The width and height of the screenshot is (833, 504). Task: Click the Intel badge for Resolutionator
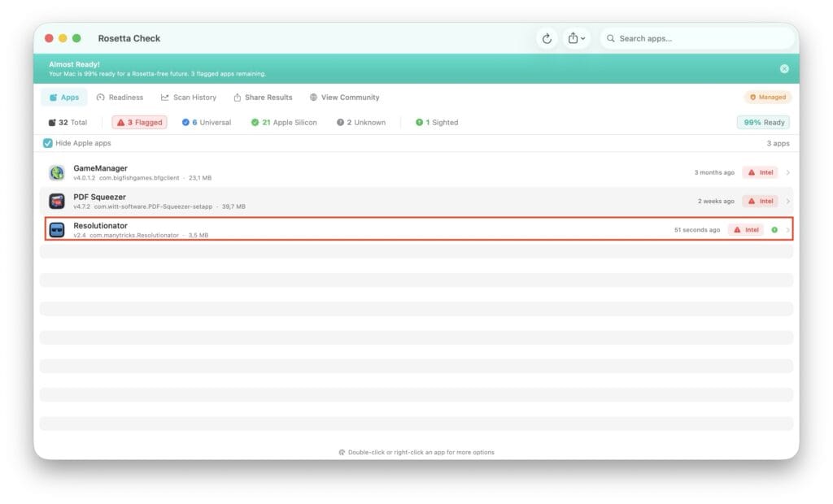click(x=746, y=230)
